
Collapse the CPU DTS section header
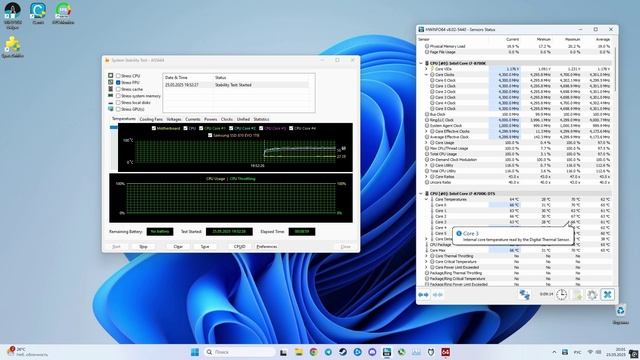pos(421,193)
